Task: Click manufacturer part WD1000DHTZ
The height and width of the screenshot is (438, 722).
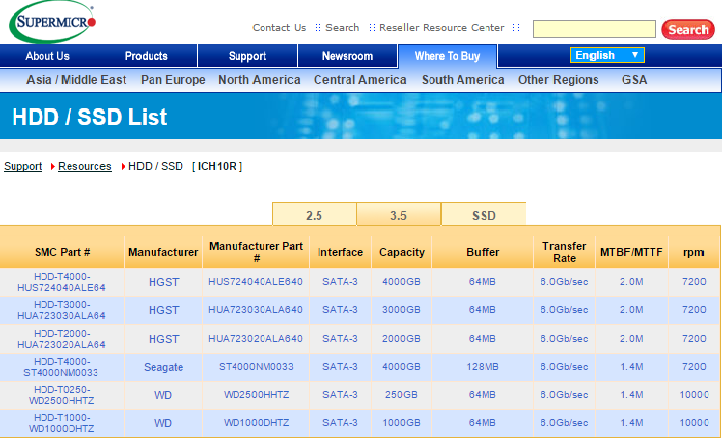Action: [x=256, y=423]
